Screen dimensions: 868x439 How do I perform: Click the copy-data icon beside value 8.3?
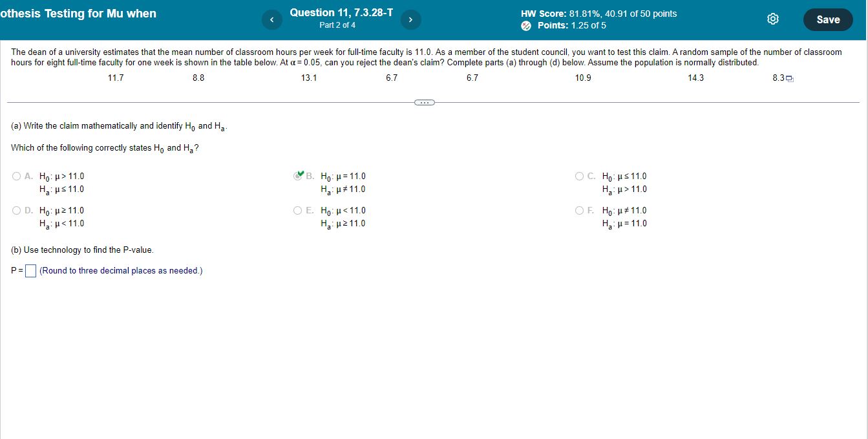coord(790,77)
